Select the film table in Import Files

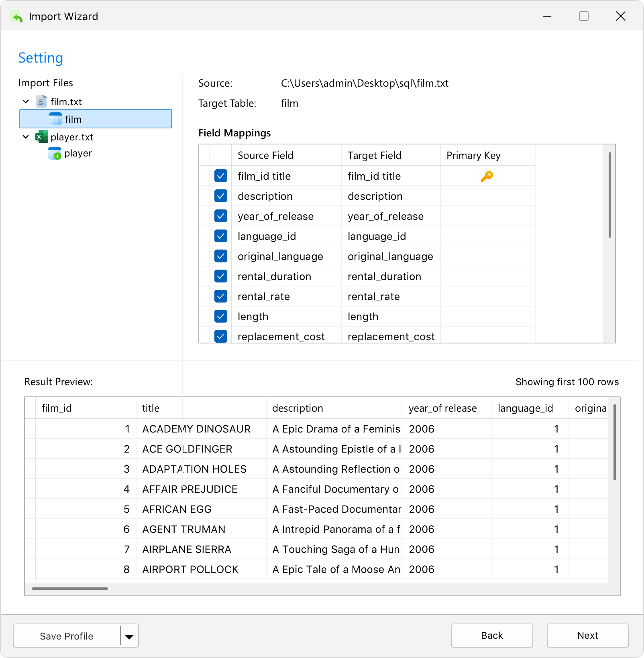click(96, 119)
